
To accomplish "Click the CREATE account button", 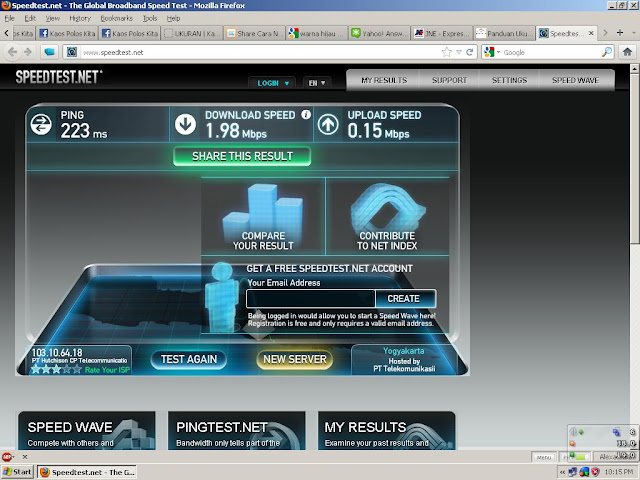I will point(405,298).
